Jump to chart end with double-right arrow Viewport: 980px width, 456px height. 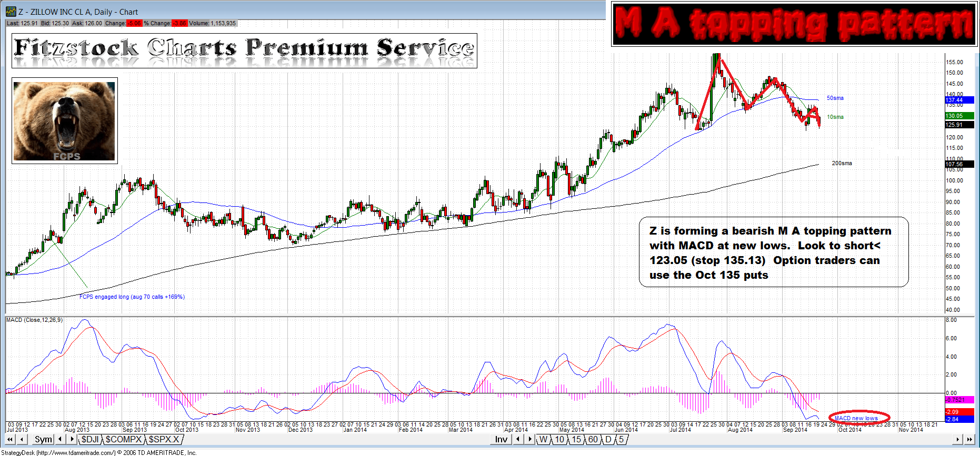969,439
